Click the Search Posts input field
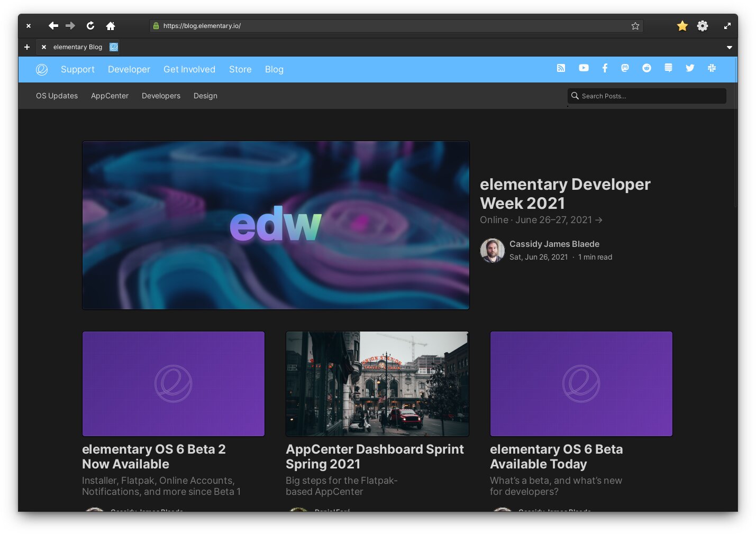 651,96
